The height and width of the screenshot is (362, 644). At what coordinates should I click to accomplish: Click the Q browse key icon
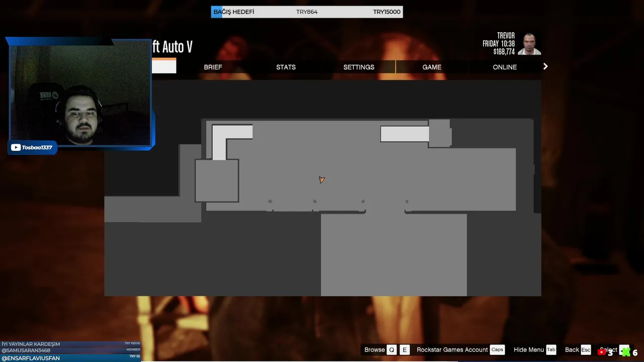tap(391, 350)
